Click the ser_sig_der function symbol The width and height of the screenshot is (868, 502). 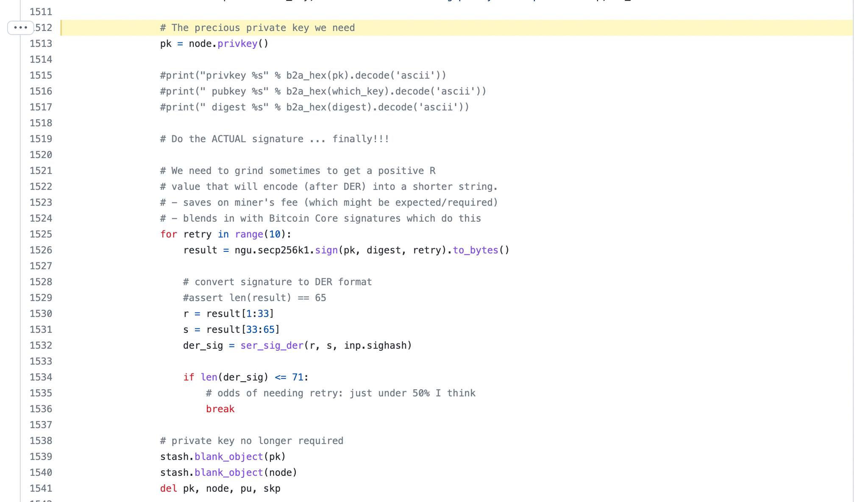coord(272,346)
